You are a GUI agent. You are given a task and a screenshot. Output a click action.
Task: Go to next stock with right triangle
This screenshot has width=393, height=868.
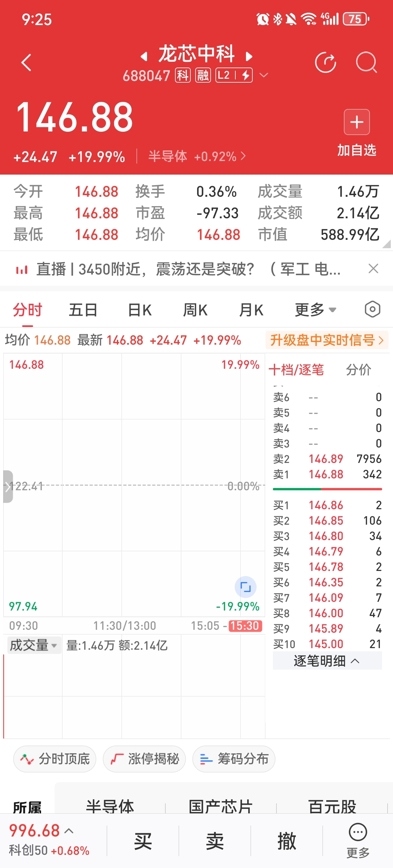249,56
